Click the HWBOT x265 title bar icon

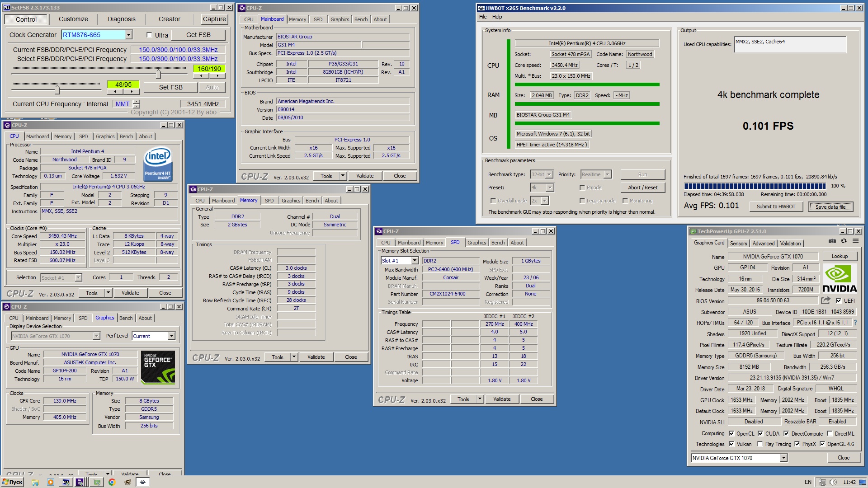481,8
